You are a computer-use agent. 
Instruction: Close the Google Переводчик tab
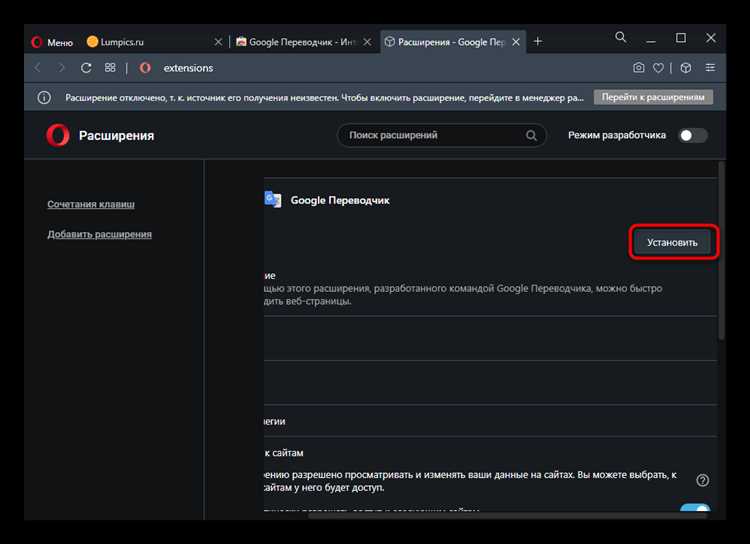[x=367, y=42]
